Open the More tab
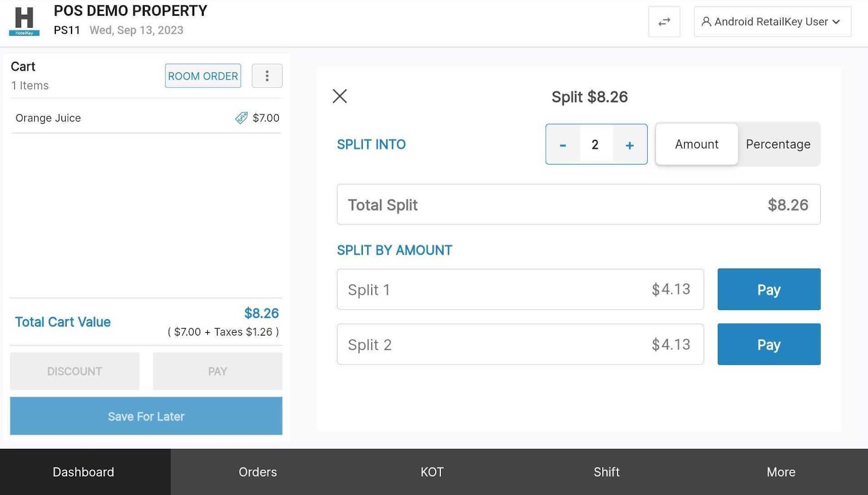Image resolution: width=868 pixels, height=495 pixels. [781, 472]
